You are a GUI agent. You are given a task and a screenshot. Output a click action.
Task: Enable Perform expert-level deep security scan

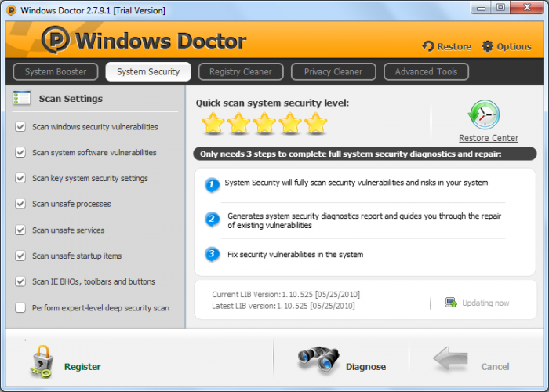(x=20, y=307)
